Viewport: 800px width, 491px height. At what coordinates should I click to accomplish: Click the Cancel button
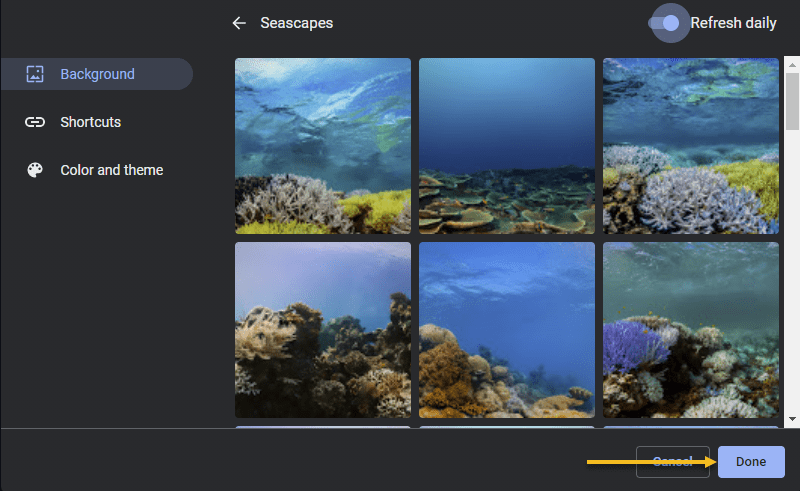point(672,462)
